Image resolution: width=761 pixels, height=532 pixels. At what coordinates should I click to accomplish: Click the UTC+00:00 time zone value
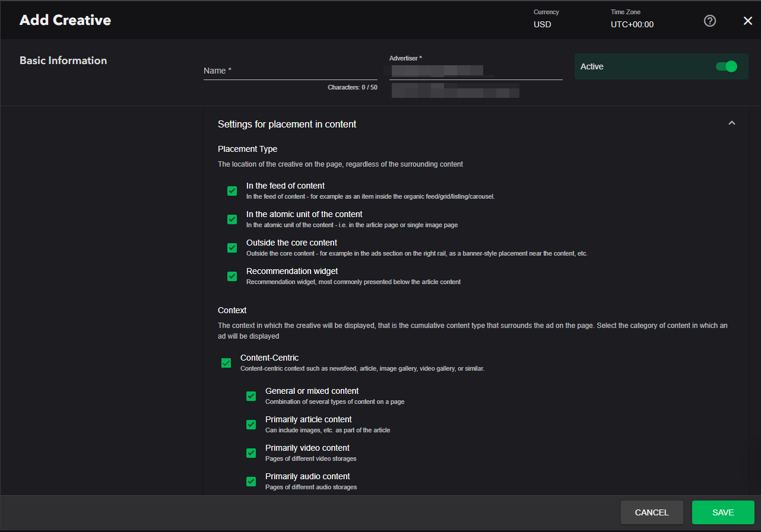(632, 24)
